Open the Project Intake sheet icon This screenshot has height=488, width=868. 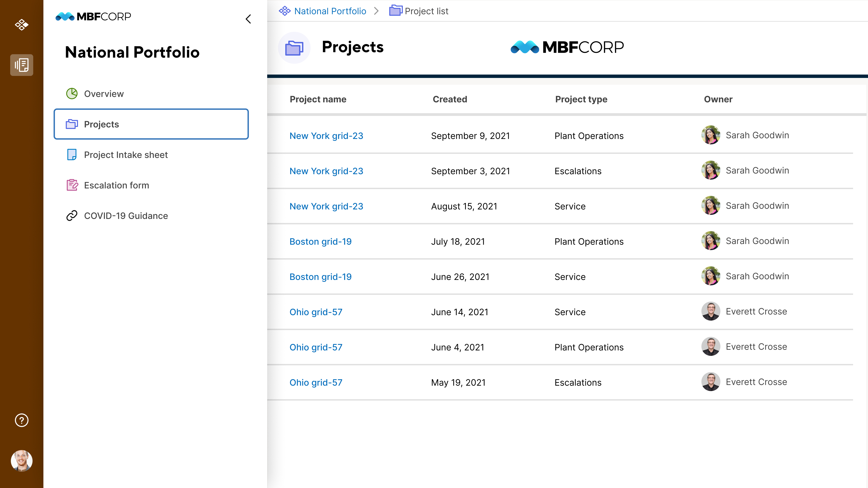click(x=72, y=155)
